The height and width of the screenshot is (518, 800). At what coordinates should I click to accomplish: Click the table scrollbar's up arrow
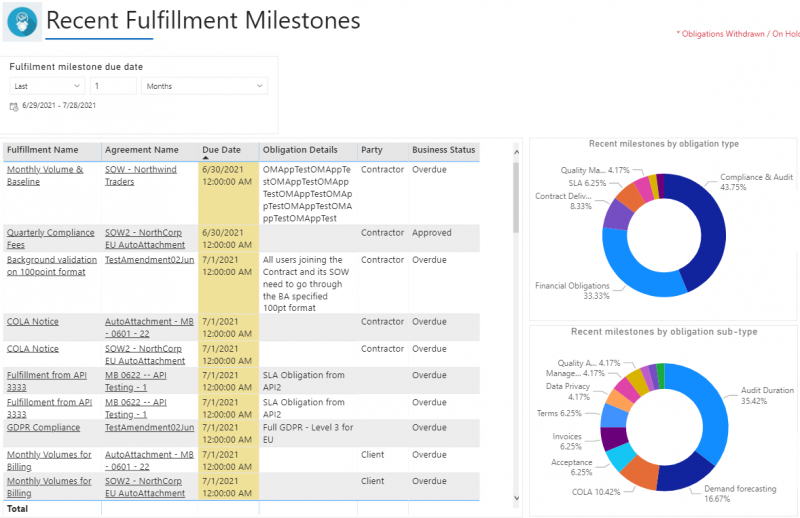pyautogui.click(x=517, y=152)
